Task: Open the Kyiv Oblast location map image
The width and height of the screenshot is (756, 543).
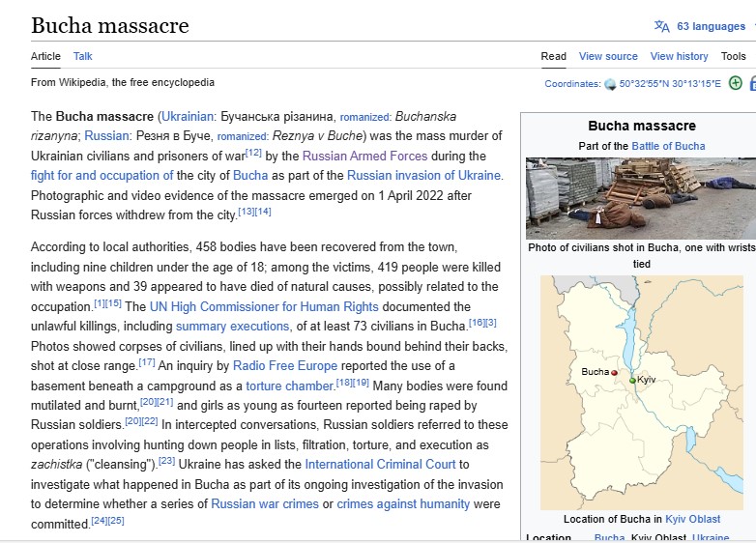Action: (x=642, y=392)
